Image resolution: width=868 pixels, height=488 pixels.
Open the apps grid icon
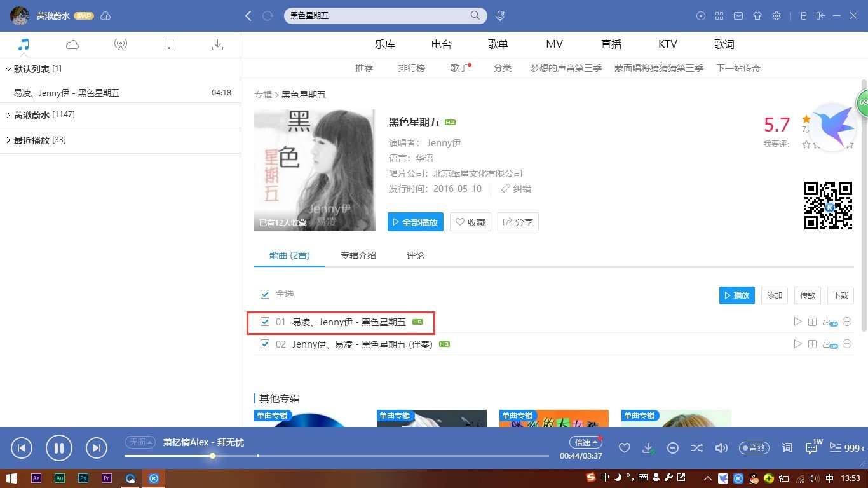coord(719,16)
